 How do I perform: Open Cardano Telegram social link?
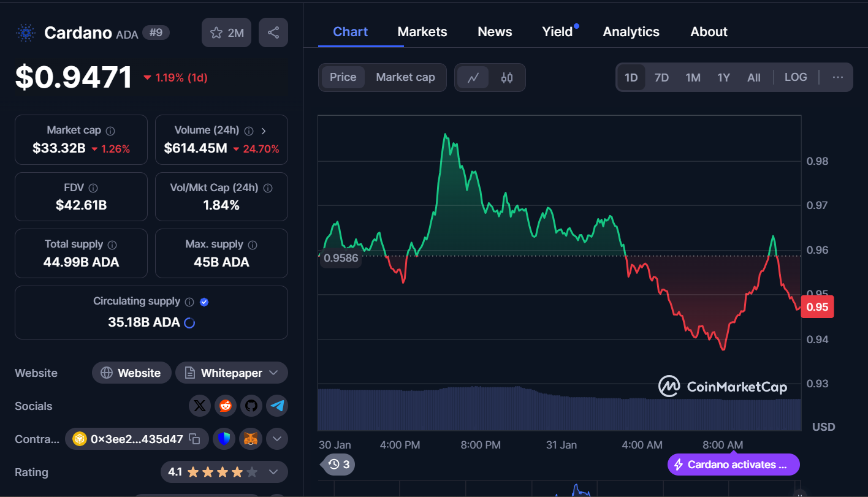tap(277, 406)
